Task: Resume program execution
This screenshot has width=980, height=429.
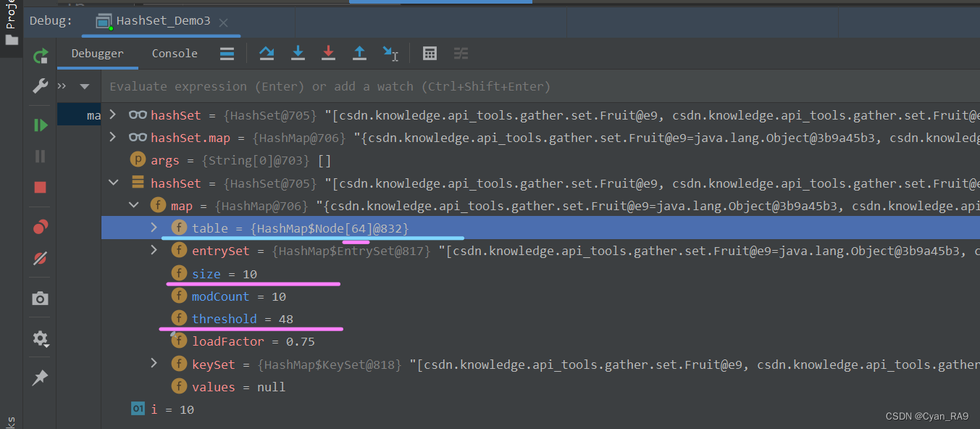Action: [41, 125]
